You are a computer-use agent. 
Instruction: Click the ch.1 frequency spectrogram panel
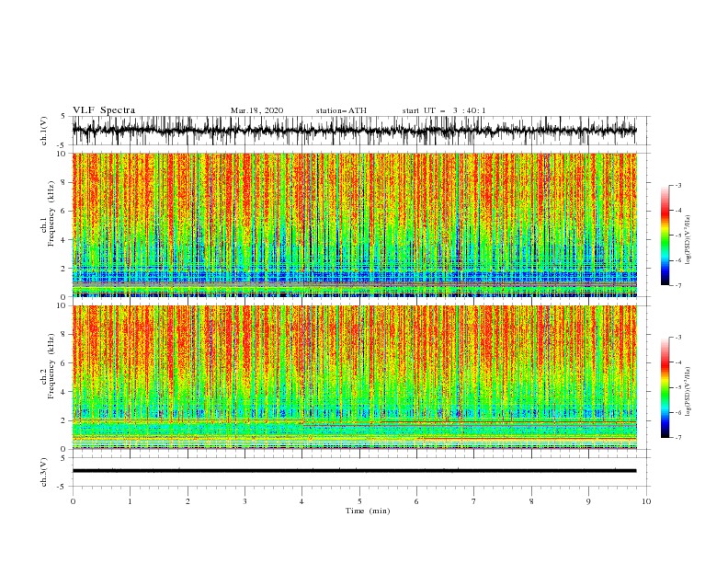click(354, 224)
